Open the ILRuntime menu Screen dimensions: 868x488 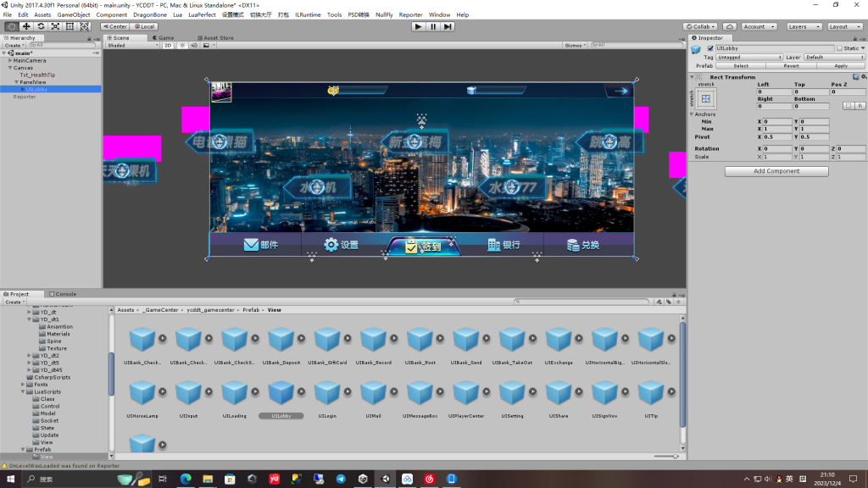(x=308, y=15)
